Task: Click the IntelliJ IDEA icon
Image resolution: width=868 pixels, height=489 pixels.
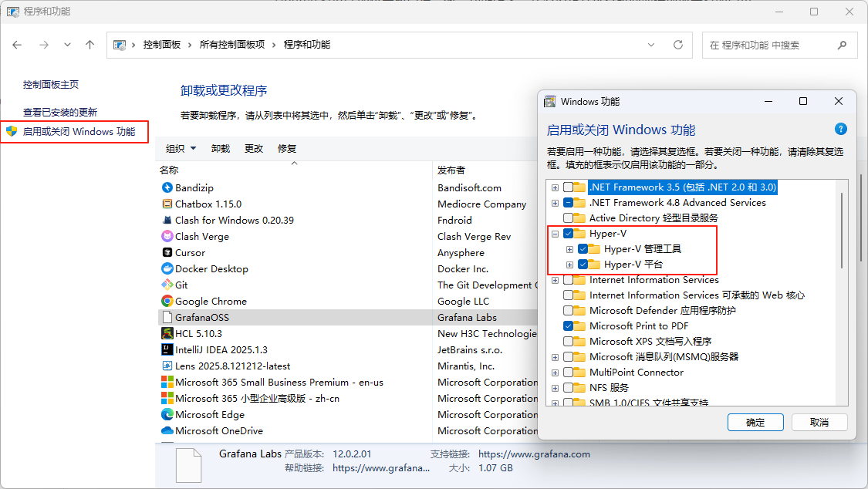Action: (x=167, y=350)
